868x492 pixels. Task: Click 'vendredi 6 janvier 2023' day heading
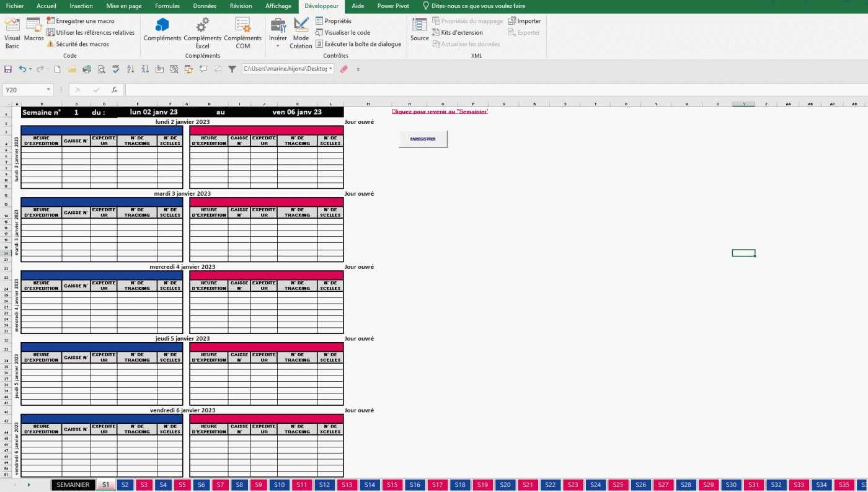coord(182,410)
